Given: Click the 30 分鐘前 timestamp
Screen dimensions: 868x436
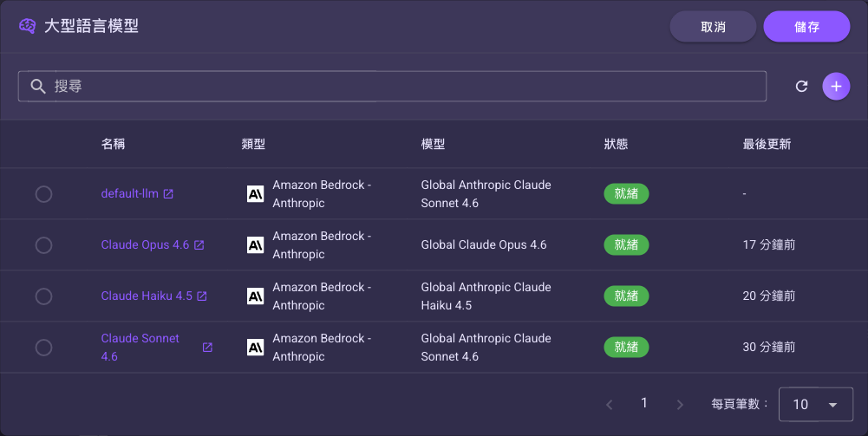Looking at the screenshot, I should click(x=769, y=347).
